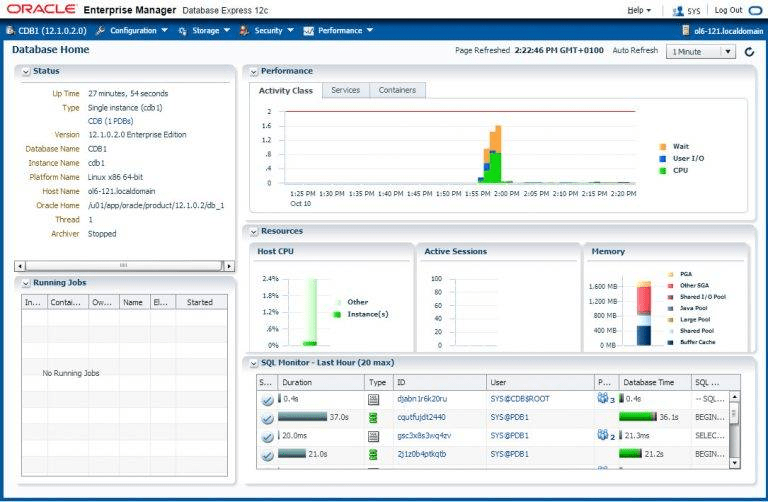The image size is (768, 502).
Task: Open the Auto Refresh 1 Minute dropdown
Action: coord(703,51)
